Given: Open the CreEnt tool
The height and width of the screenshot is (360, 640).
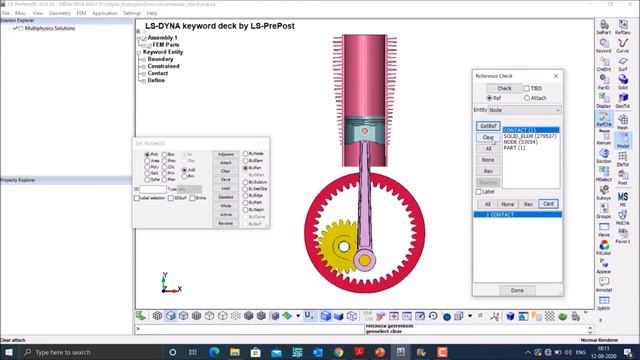Looking at the screenshot, I should [x=604, y=64].
